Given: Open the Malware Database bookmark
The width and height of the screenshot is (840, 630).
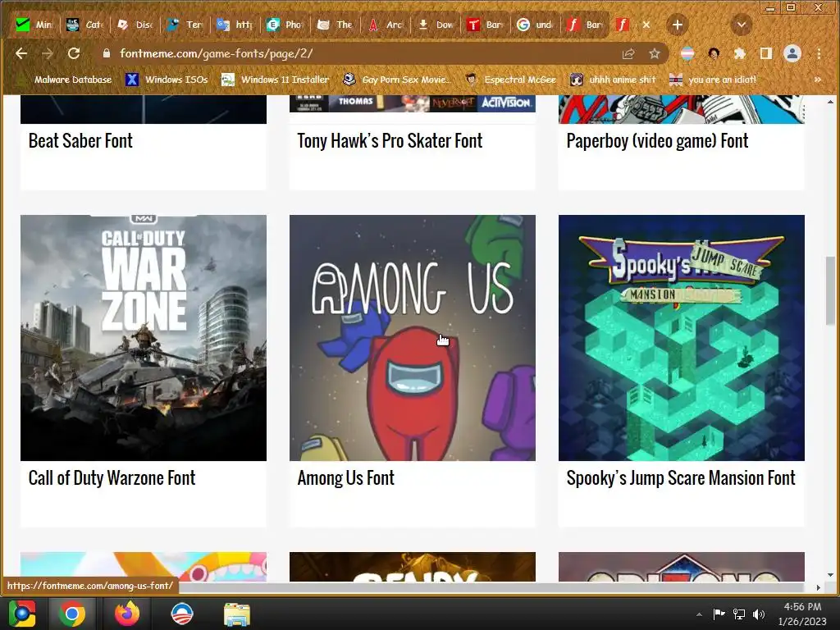Looking at the screenshot, I should (64, 80).
